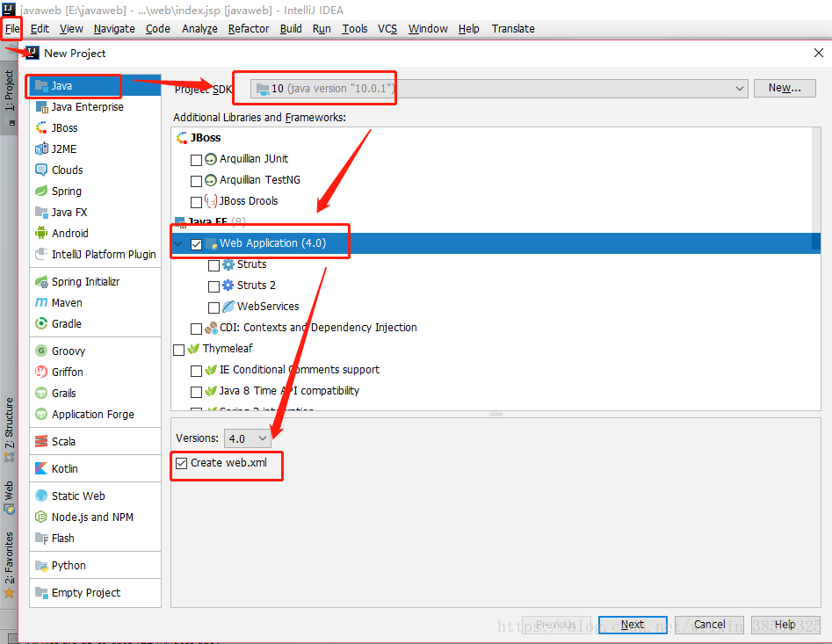Select the Grails project icon
Viewport: 832px width, 644px height.
[x=41, y=393]
